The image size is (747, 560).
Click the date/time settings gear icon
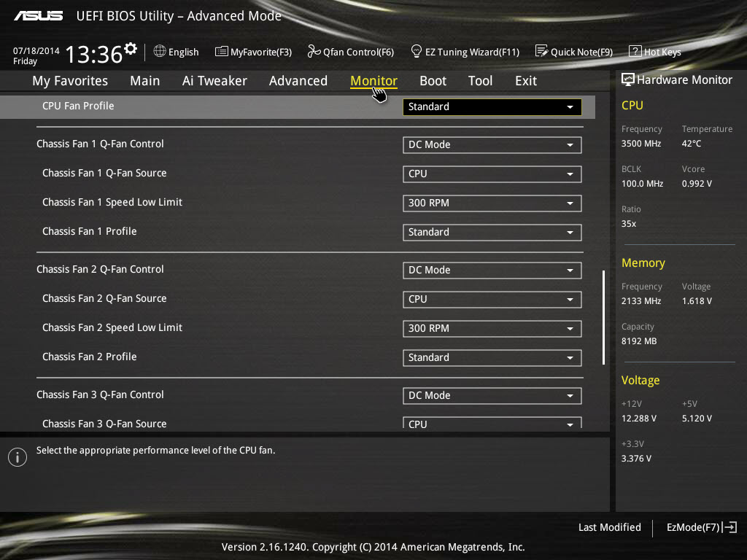(x=131, y=48)
